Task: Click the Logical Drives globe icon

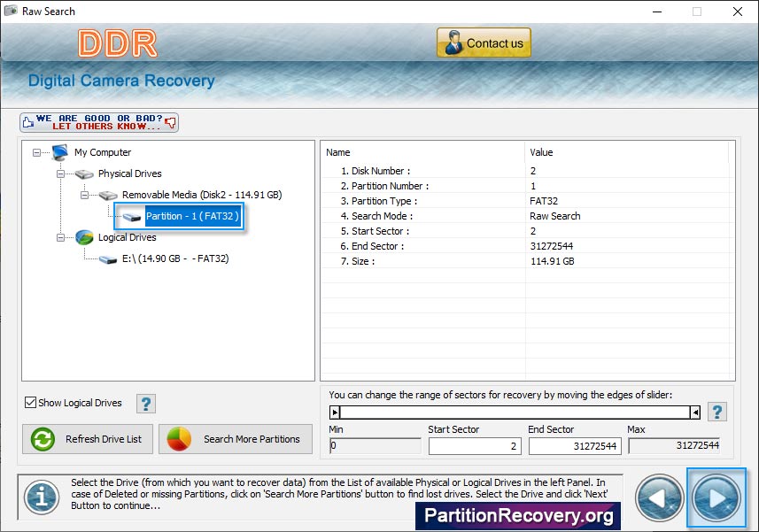Action: point(85,237)
